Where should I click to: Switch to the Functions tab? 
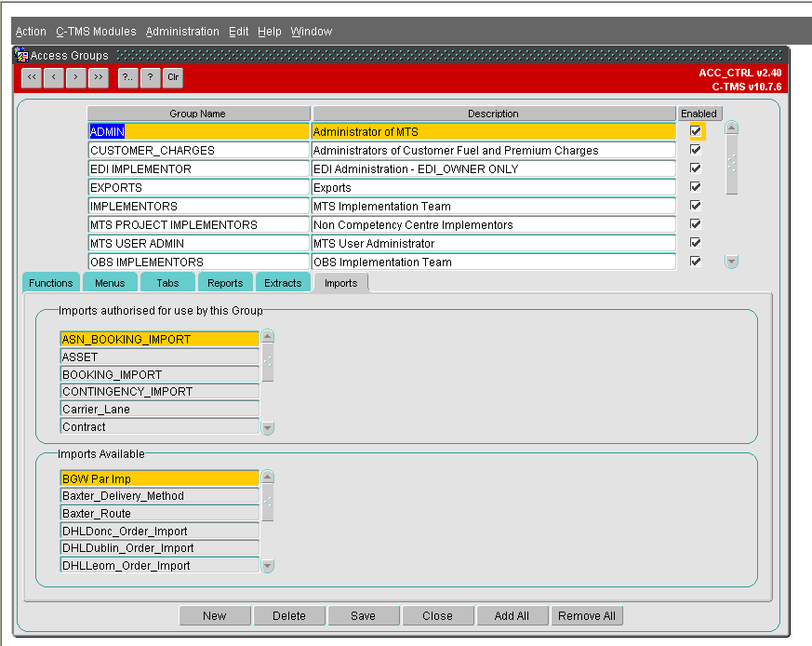(51, 283)
